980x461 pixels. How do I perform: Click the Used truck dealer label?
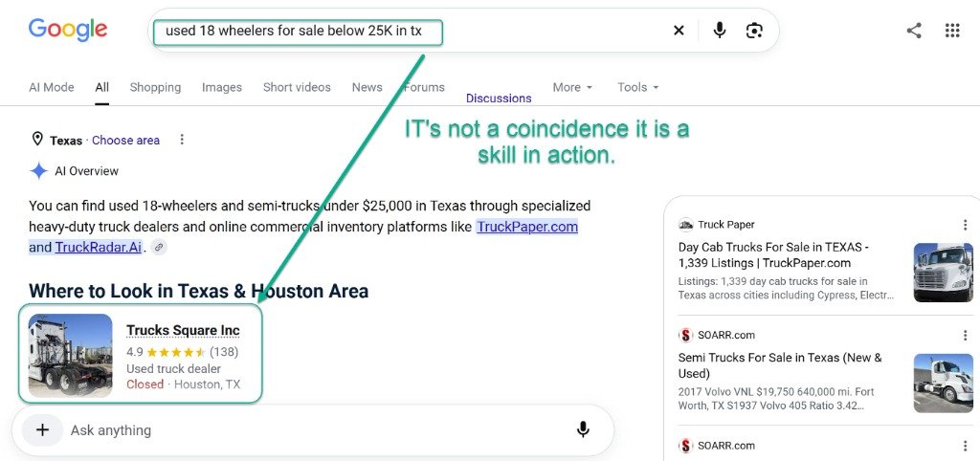(x=174, y=368)
